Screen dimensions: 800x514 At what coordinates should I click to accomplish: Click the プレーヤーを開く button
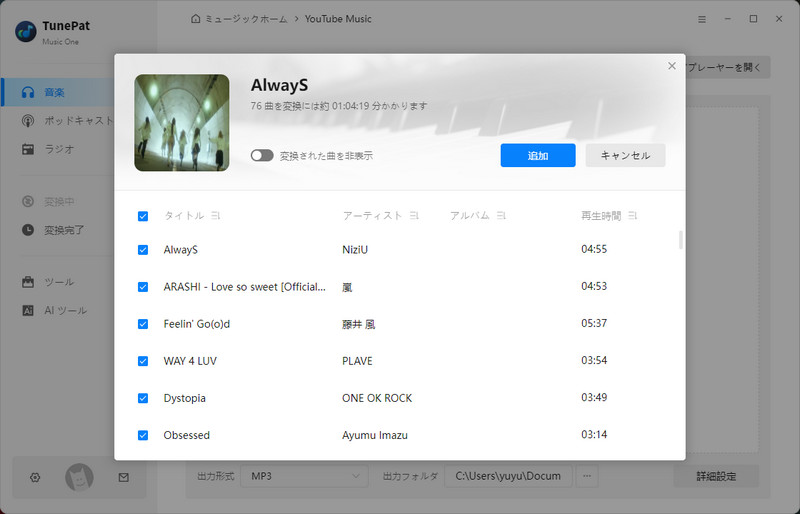[x=727, y=67]
